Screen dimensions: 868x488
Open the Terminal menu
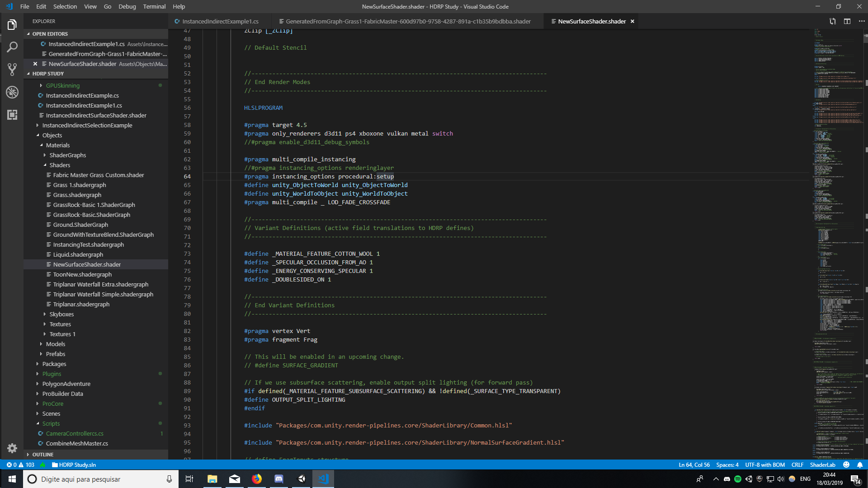154,6
